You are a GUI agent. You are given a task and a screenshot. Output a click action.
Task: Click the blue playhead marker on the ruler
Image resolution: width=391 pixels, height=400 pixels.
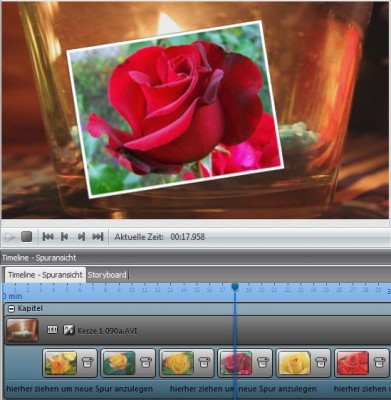pos(235,287)
